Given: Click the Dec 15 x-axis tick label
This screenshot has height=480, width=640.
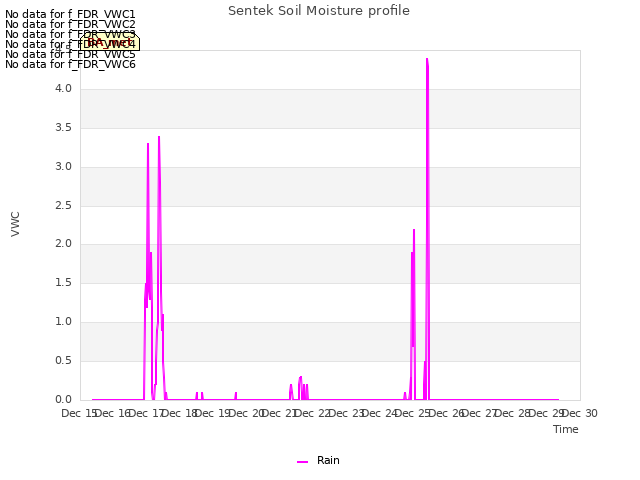Looking at the screenshot, I should click(x=79, y=413).
